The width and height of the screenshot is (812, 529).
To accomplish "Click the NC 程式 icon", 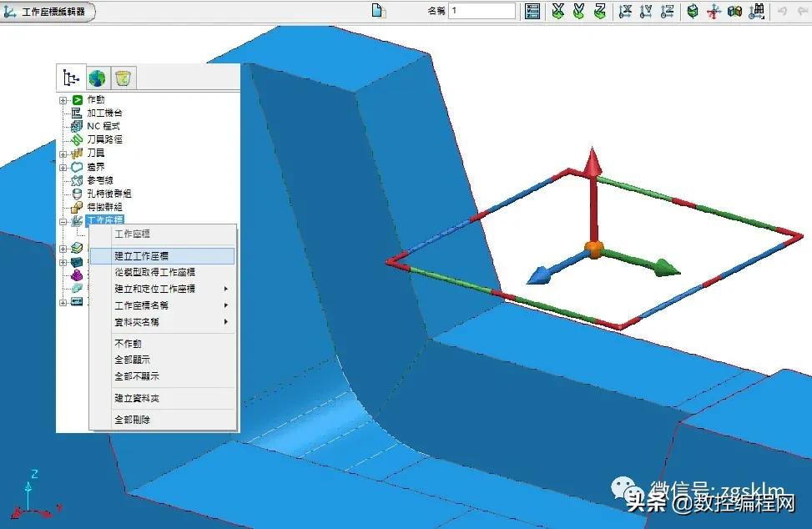I will (77, 126).
